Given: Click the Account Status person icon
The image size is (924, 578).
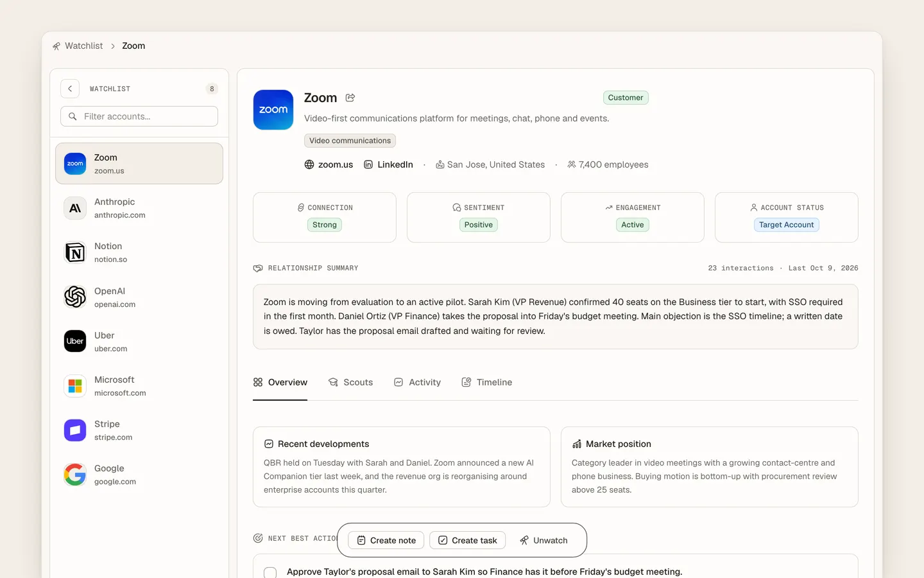Looking at the screenshot, I should pyautogui.click(x=754, y=207).
